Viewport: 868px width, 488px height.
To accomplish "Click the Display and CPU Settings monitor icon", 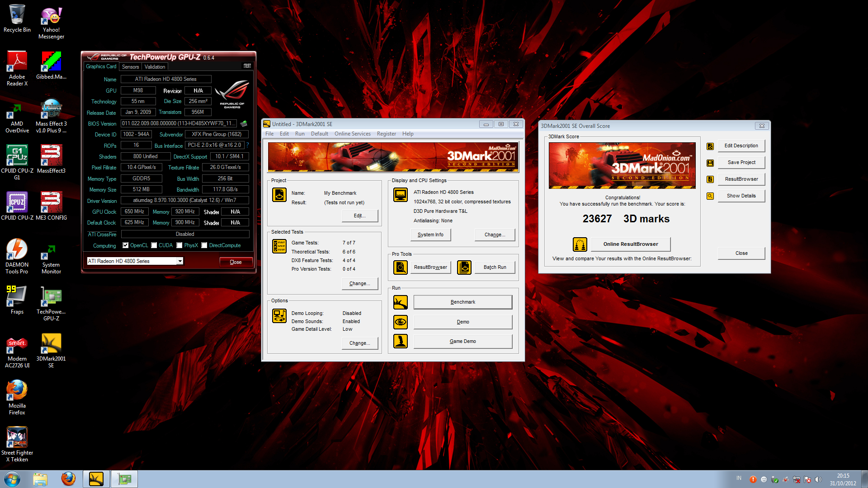I will click(401, 195).
